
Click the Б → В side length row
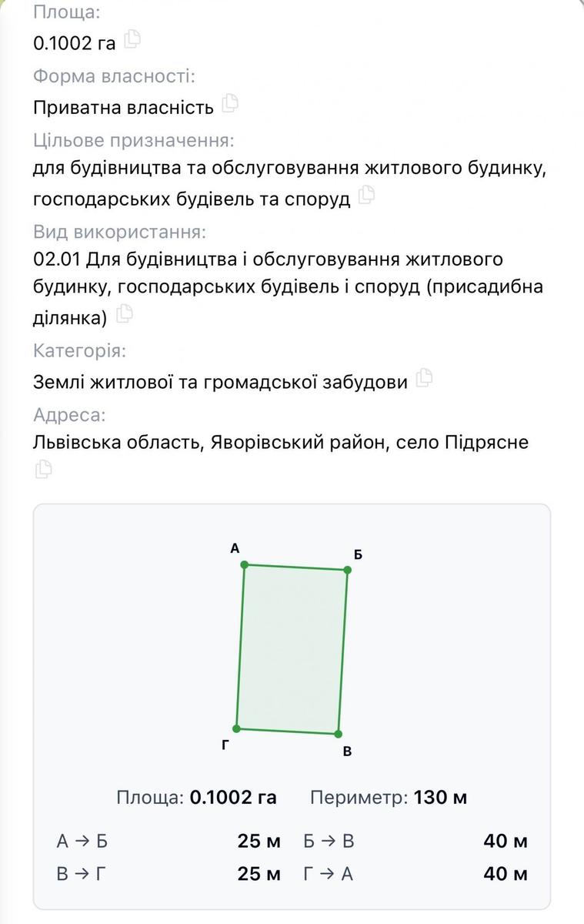coord(415,841)
